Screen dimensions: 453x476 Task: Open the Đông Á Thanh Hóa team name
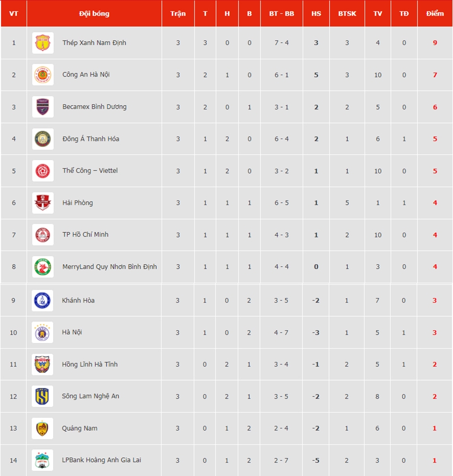coord(91,139)
